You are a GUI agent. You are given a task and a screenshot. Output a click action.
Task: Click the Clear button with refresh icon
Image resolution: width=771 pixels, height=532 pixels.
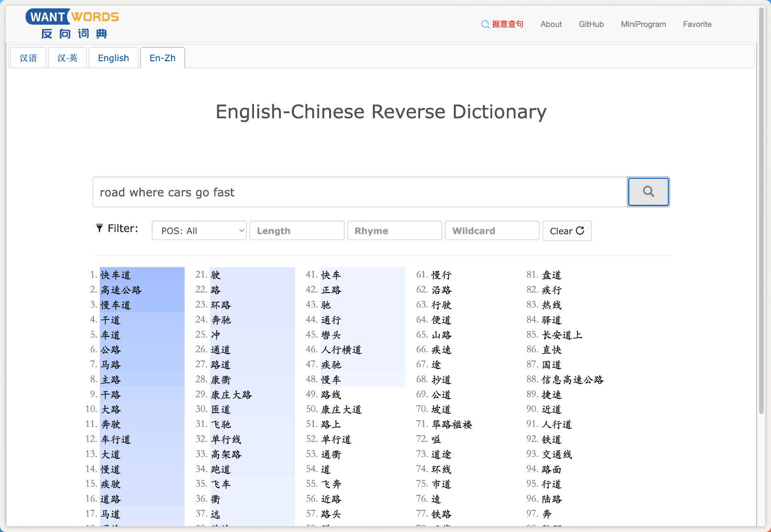tap(567, 231)
